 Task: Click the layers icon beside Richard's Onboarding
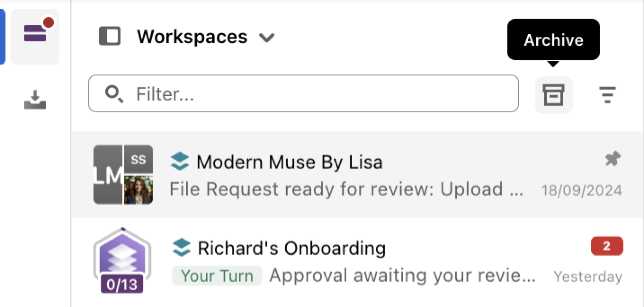pos(181,248)
